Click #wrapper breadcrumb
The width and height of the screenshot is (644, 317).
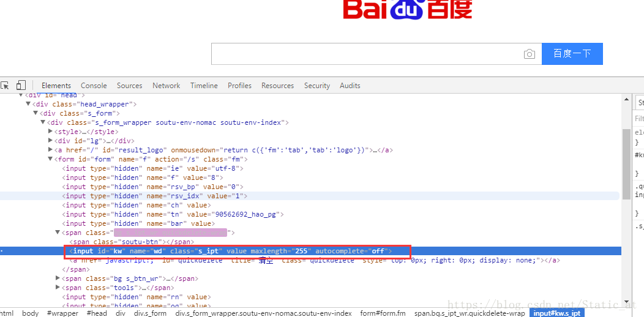[x=62, y=313]
